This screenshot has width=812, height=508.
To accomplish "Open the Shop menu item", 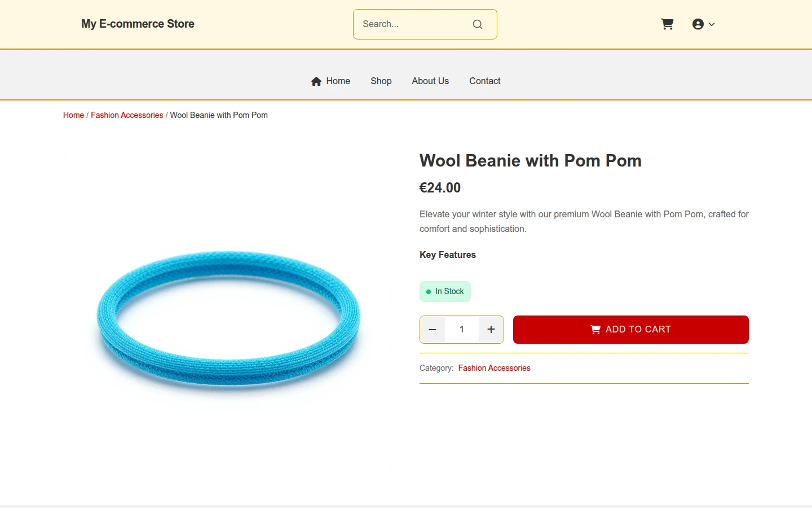I will coord(381,81).
